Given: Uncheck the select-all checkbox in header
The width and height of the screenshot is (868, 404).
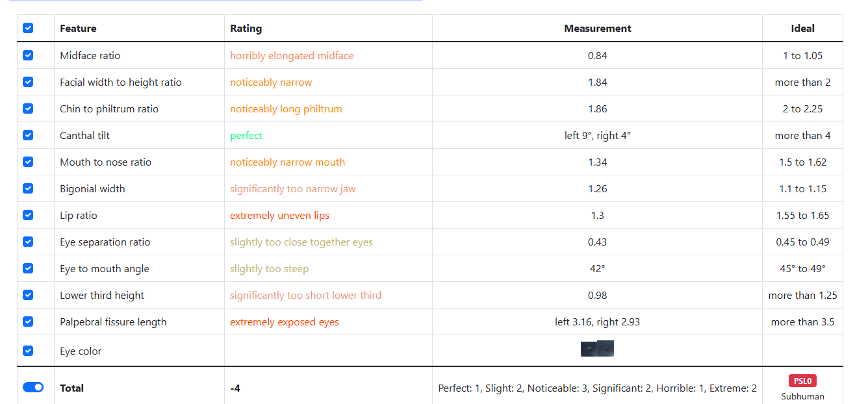Looking at the screenshot, I should [x=28, y=29].
